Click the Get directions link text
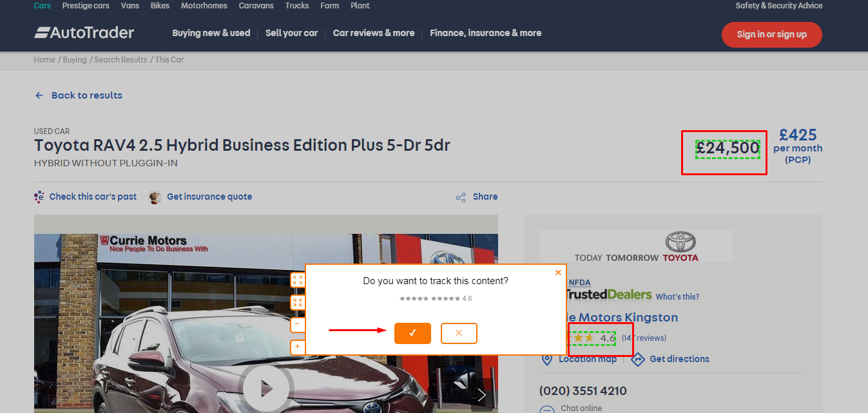Viewport: 868px width, 413px height. pos(680,360)
